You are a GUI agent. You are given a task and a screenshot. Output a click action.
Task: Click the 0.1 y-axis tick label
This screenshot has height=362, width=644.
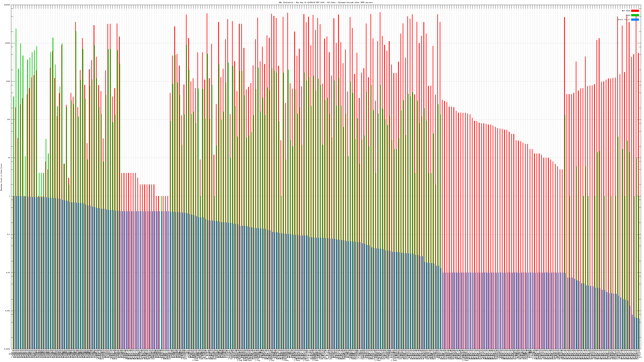tap(9, 234)
